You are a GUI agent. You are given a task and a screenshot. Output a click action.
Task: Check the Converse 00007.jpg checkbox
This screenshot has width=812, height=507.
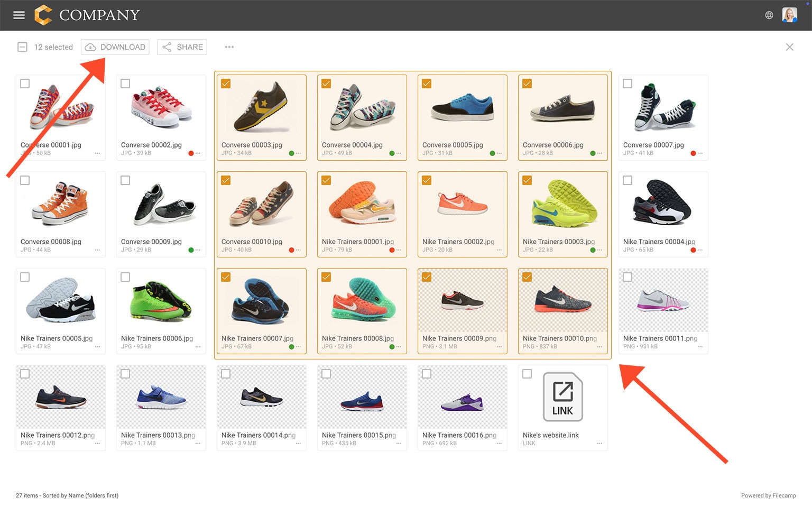(x=628, y=84)
